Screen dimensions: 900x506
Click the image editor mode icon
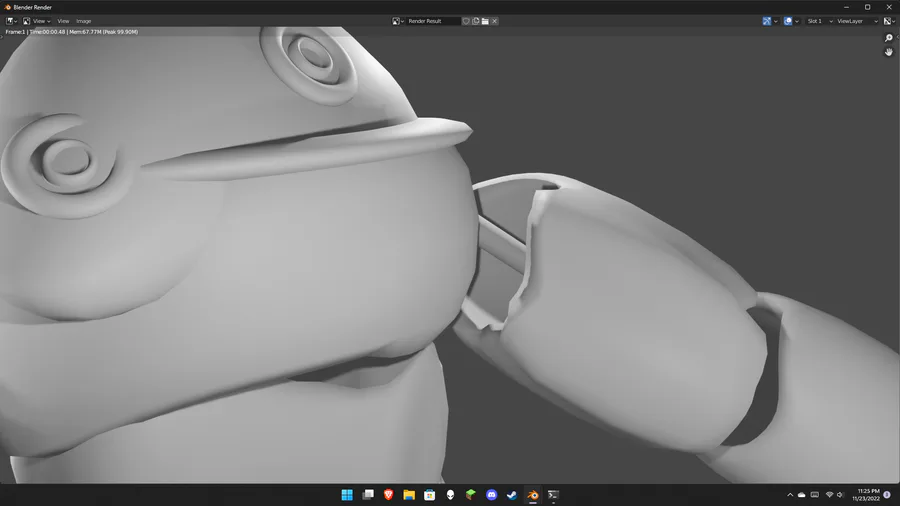(x=26, y=21)
